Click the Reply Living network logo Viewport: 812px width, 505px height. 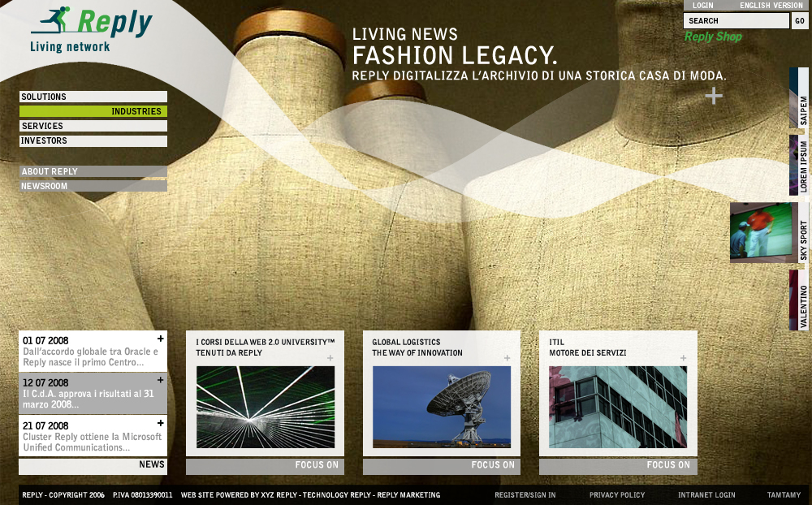click(x=91, y=29)
